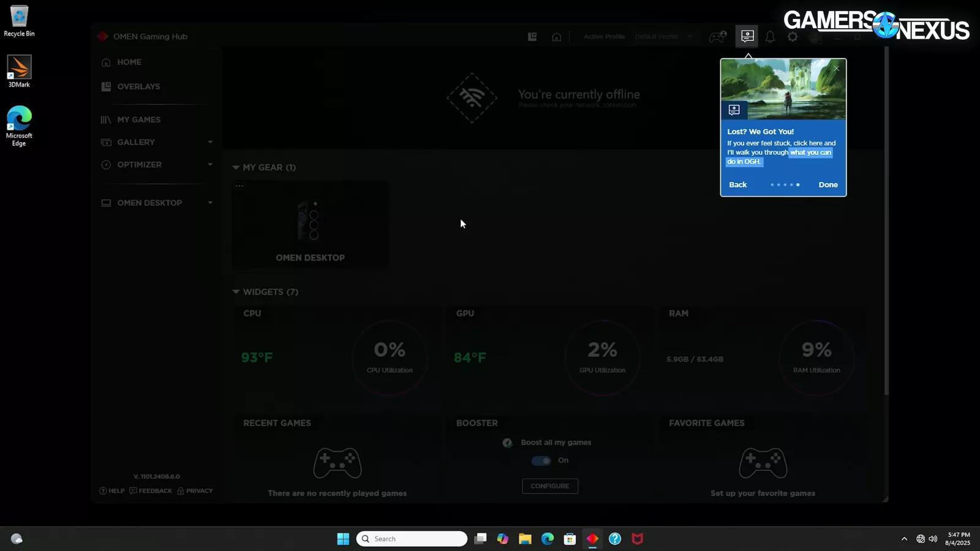Click the game controller icon in header
Viewport: 980px width, 551px height.
pyautogui.click(x=717, y=37)
